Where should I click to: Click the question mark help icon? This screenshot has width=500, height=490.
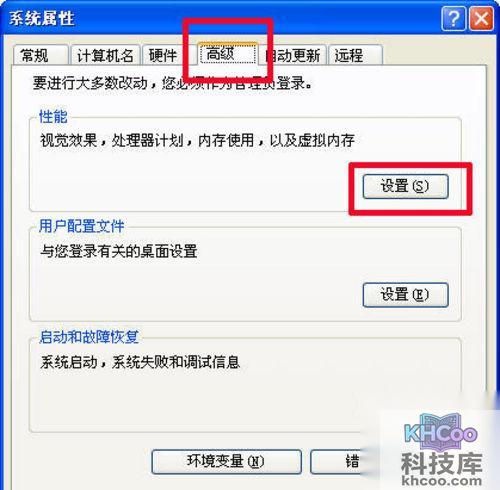click(x=453, y=18)
